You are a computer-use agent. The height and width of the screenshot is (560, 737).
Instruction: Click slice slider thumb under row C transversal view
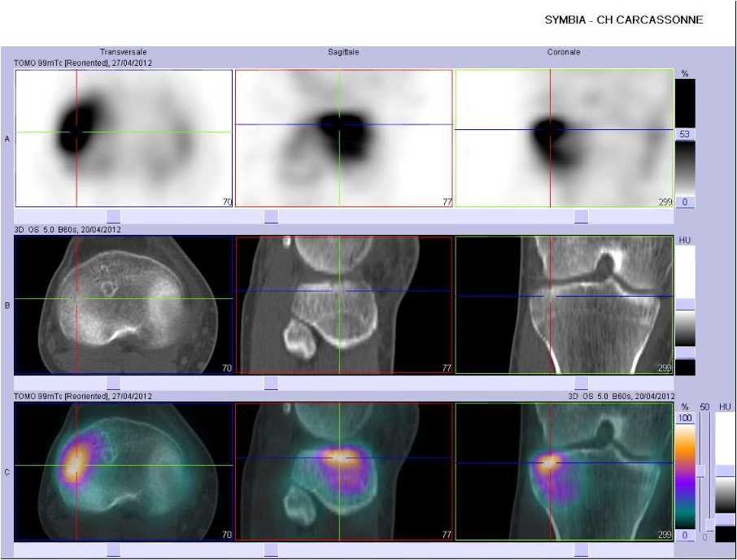coord(114,549)
